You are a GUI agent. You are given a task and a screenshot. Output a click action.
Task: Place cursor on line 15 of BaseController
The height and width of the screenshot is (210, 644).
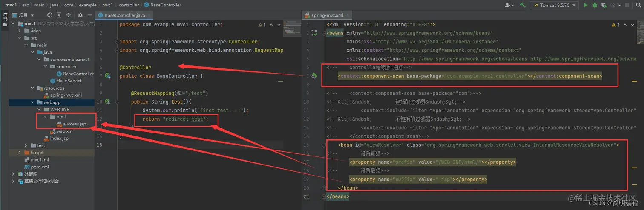tap(200, 145)
